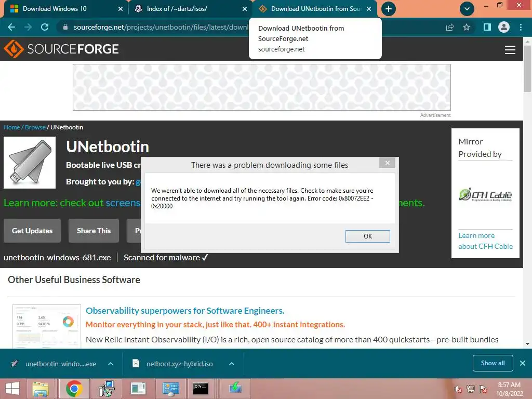Bookmark page with the star icon
Image resolution: width=532 pixels, height=399 pixels.
coord(467,27)
